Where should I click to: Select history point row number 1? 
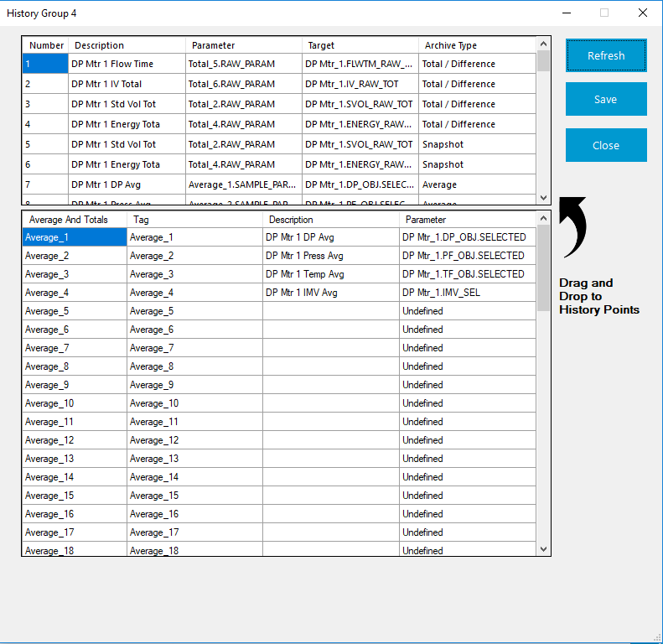click(x=45, y=64)
